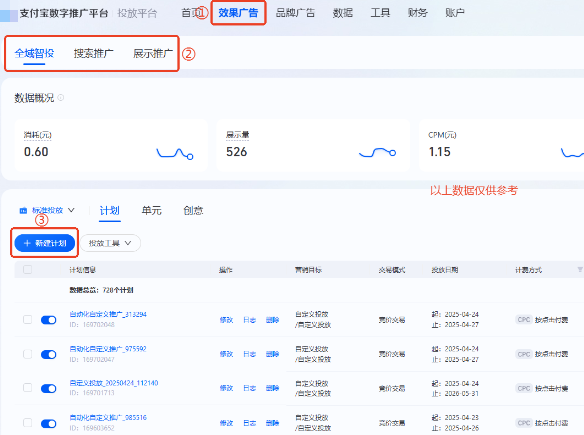This screenshot has height=435, width=584.
Task: Click the info icon beside 数据概况
Action: (x=61, y=98)
